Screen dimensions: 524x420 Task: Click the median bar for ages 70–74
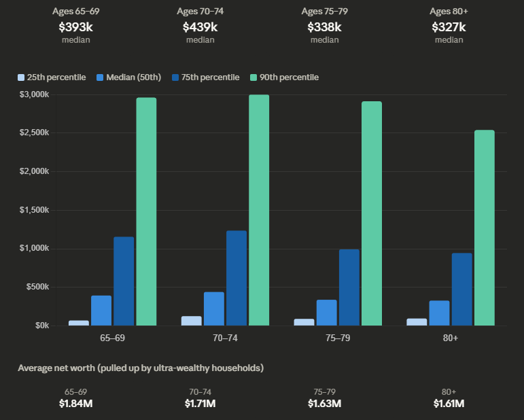click(214, 309)
